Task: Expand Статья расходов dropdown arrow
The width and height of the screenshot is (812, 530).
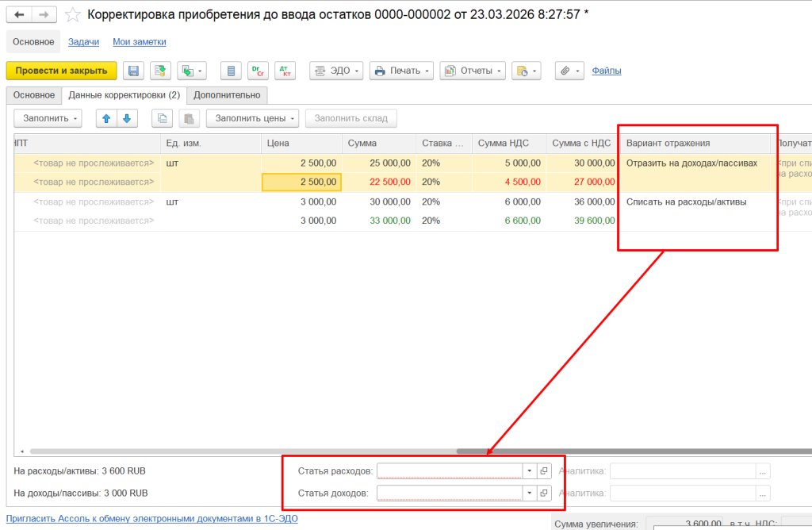Action: (529, 470)
